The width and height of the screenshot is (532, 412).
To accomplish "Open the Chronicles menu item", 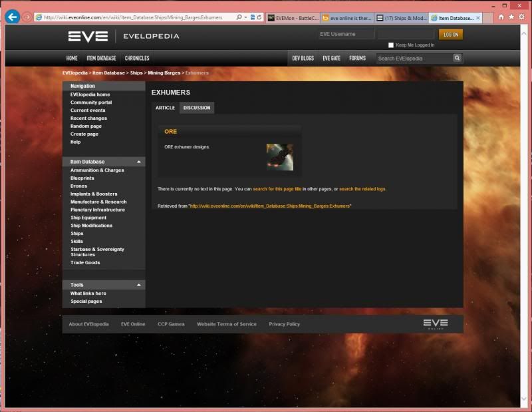I will pyautogui.click(x=137, y=58).
